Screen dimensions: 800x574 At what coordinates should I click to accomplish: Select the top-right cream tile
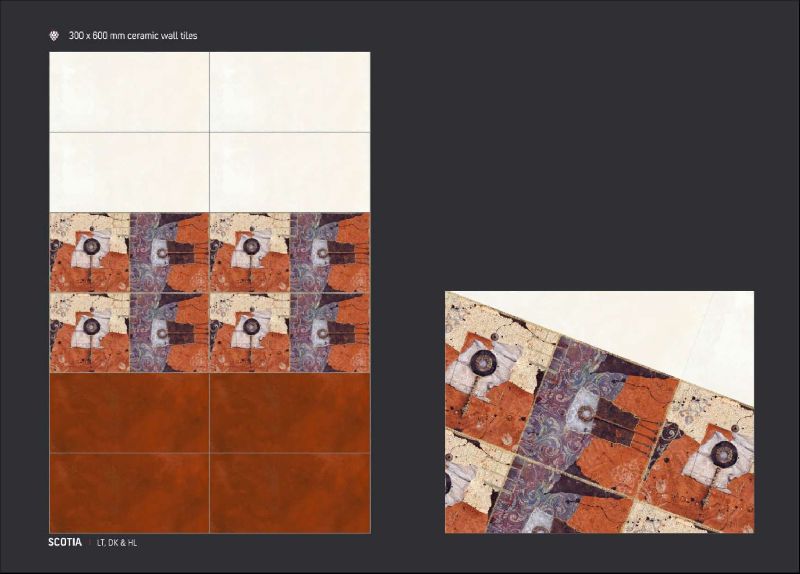pos(290,92)
